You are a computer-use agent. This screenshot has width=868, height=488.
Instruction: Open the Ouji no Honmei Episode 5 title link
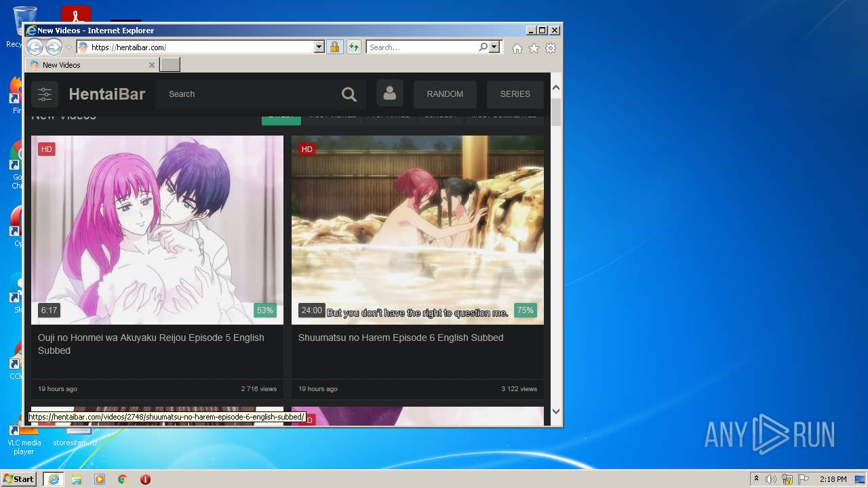point(151,344)
